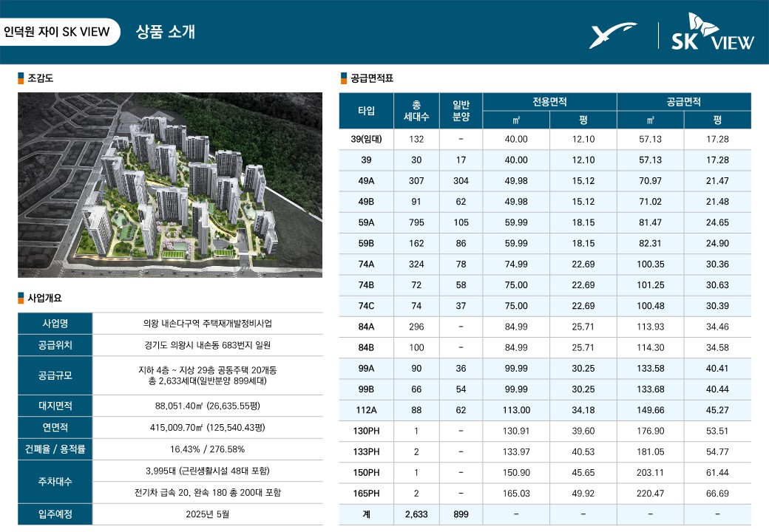Click the 상품 소개 heading
The image size is (769, 532).
[166, 32]
